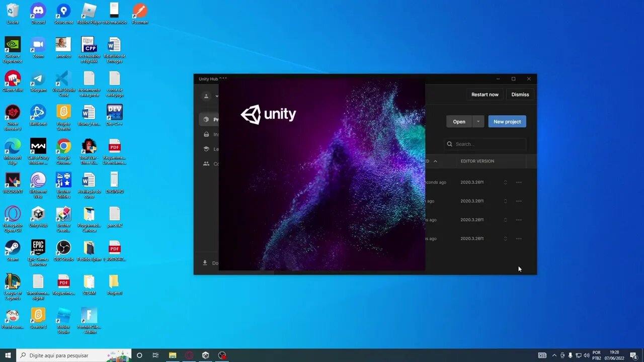Open editor version selector for the fourth project row
Viewport: 644px width, 362px height.
(505, 239)
